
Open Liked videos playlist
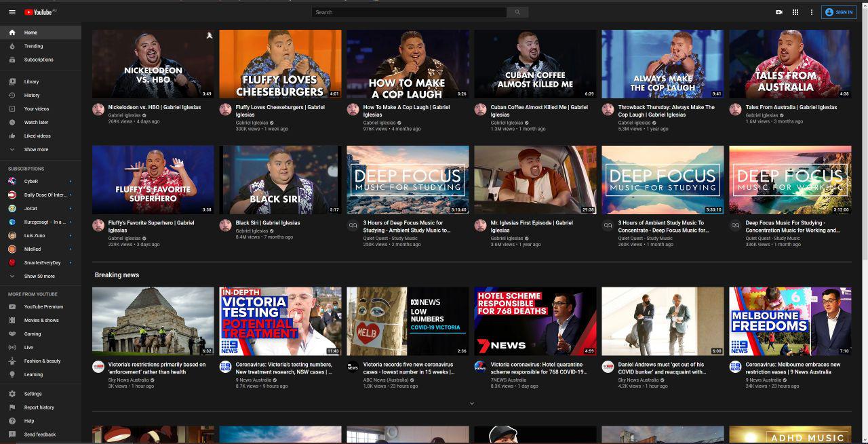coord(41,136)
